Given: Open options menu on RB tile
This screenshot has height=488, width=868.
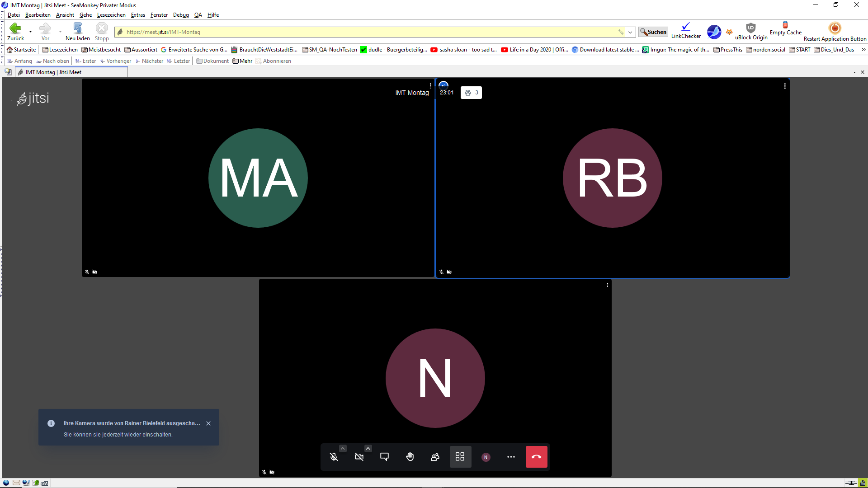Looking at the screenshot, I should (x=785, y=86).
